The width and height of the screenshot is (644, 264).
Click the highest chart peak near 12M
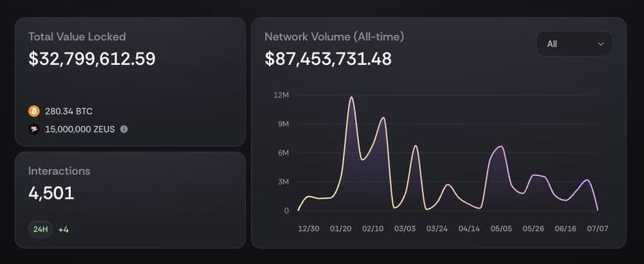point(351,97)
